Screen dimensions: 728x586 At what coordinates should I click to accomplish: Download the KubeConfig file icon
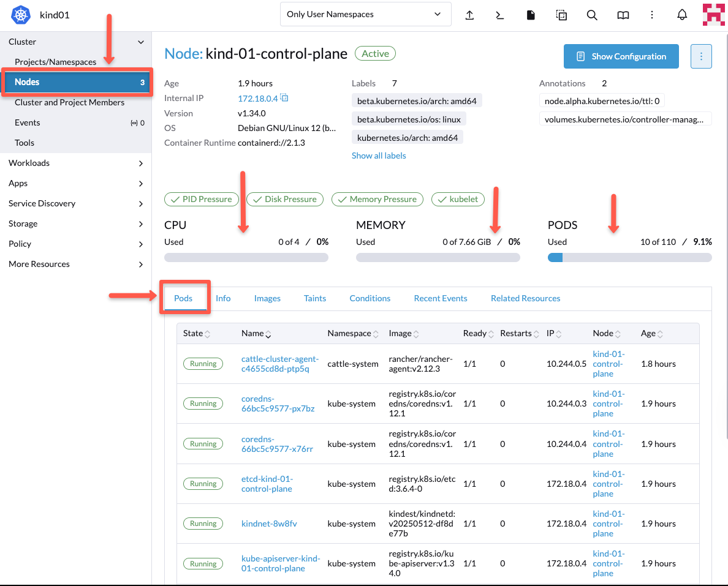531,14
